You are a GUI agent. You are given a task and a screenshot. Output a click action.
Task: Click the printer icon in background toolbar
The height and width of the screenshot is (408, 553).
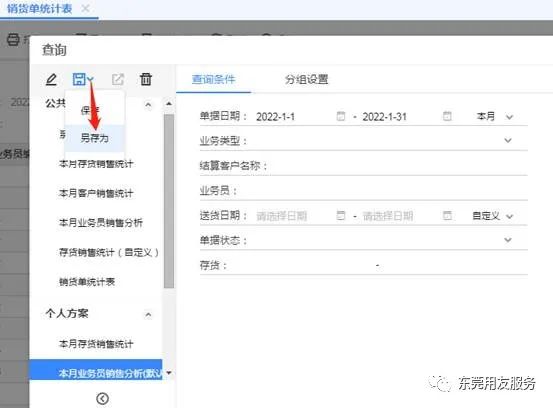(x=13, y=39)
